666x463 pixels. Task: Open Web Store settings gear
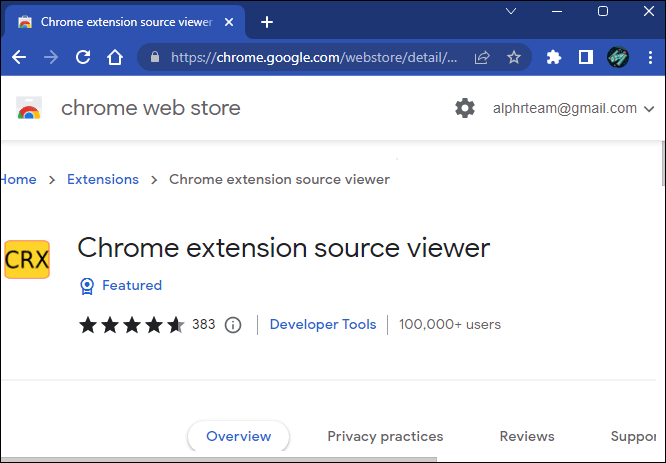[x=465, y=108]
